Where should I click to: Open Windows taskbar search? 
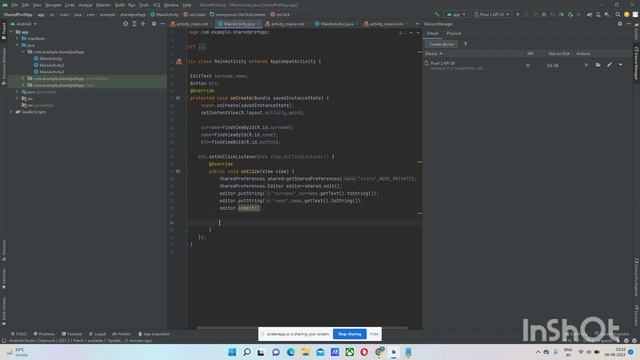[x=247, y=352]
